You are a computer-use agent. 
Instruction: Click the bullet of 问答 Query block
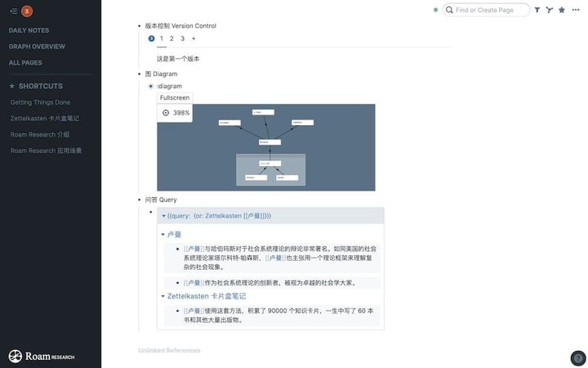tap(139, 200)
